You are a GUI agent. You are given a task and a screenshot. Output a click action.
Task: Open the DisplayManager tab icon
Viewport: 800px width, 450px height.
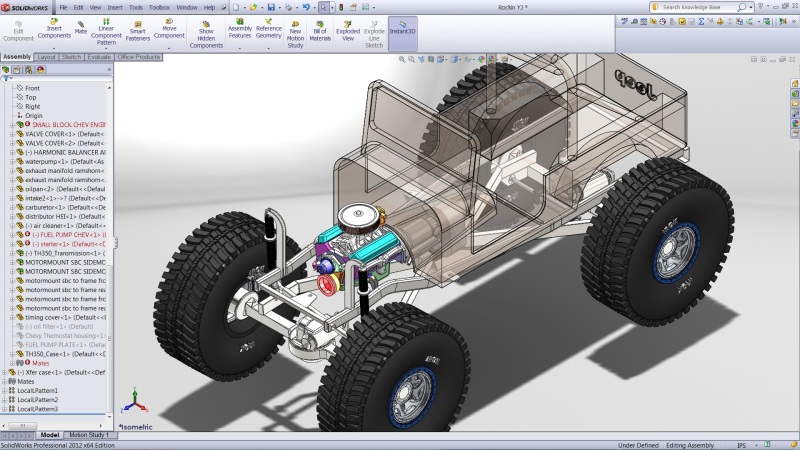click(x=40, y=69)
